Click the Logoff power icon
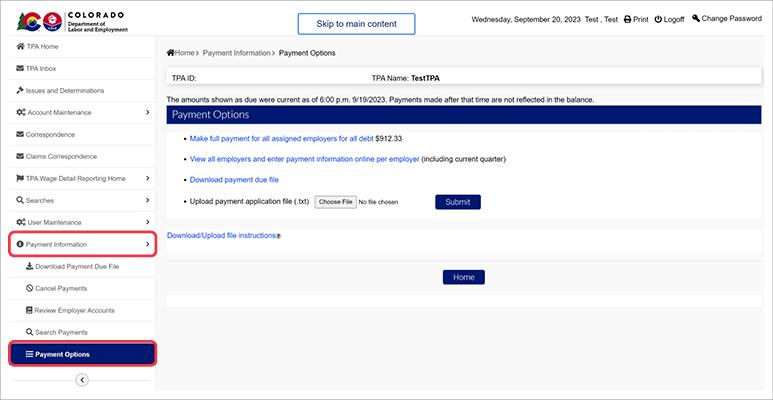 (659, 19)
